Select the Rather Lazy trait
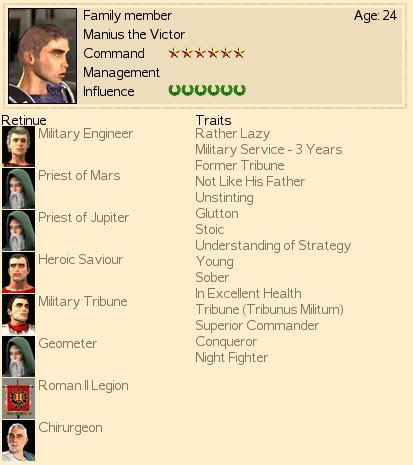The width and height of the screenshot is (413, 465). tap(232, 134)
